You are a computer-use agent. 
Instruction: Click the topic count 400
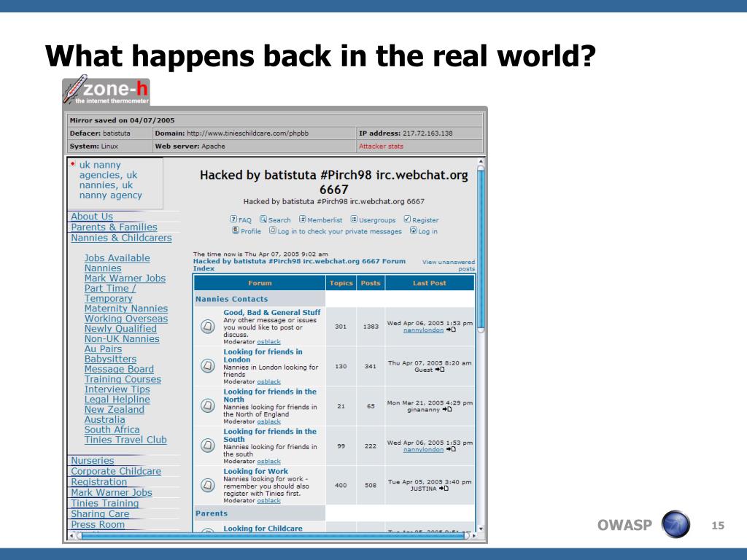coord(341,485)
